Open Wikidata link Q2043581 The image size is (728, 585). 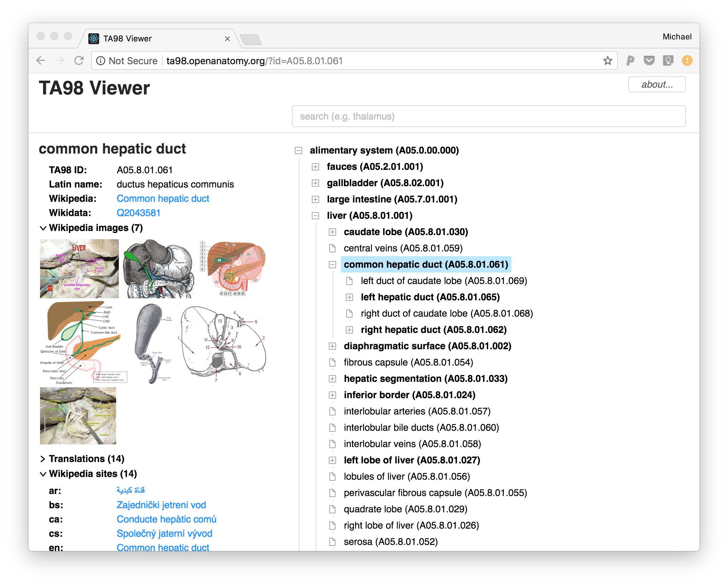tap(139, 213)
